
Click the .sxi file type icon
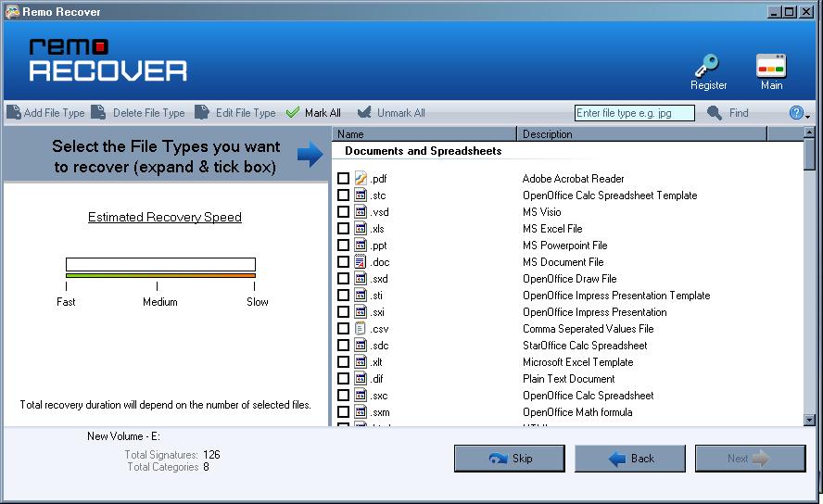pyautogui.click(x=361, y=312)
